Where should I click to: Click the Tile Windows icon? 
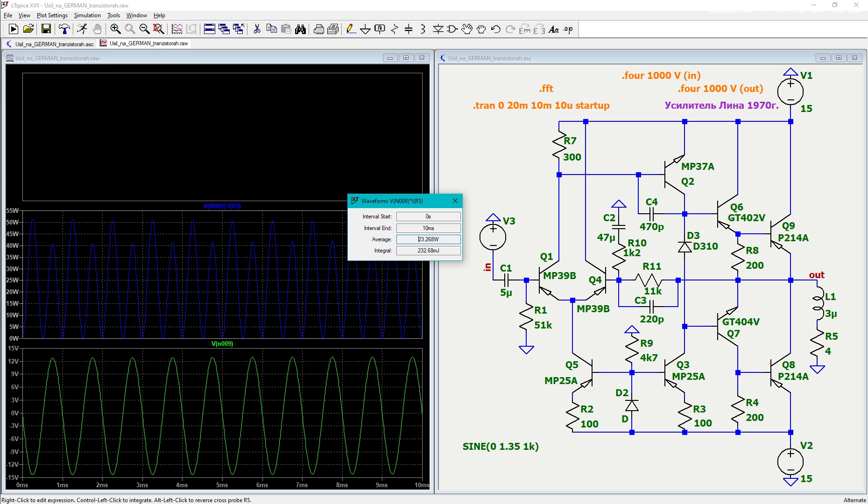(210, 29)
